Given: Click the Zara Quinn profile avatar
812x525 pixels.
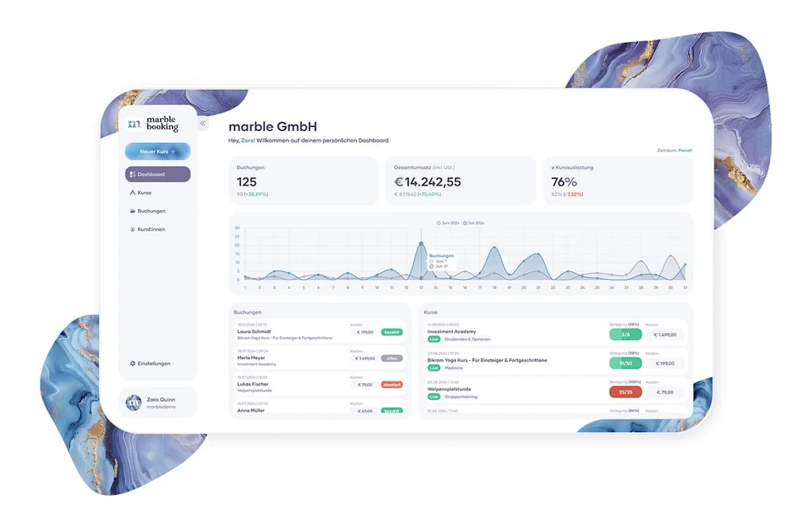Looking at the screenshot, I should click(x=133, y=402).
